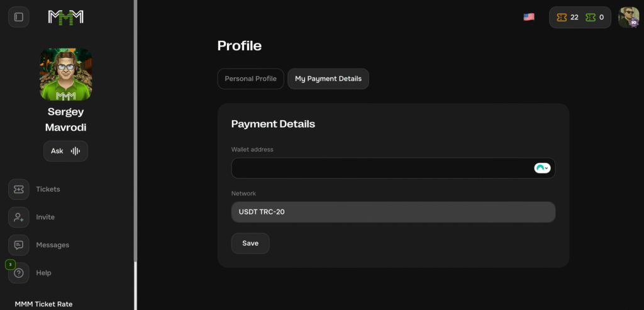Expand the wallet extension dropdown in field
This screenshot has height=310, width=644.
click(542, 168)
